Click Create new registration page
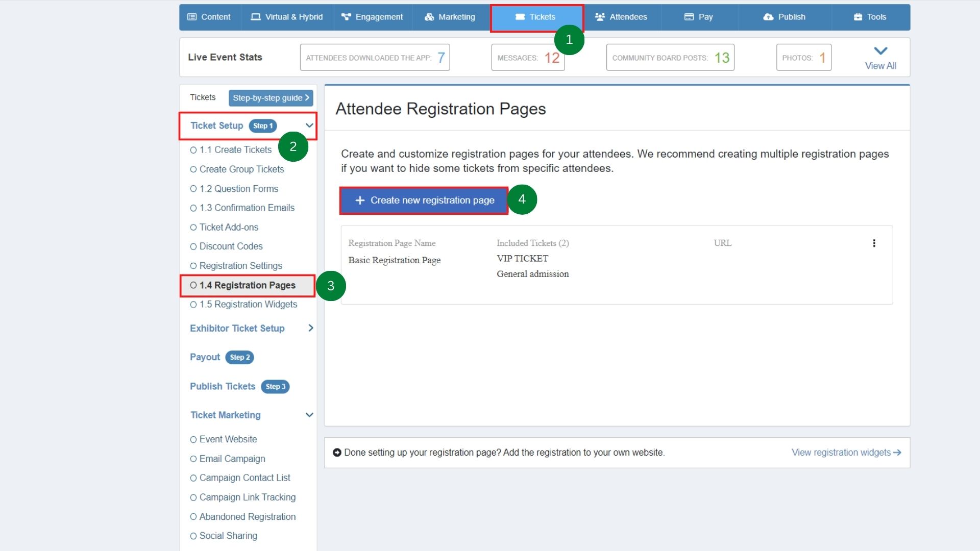Screen dimensions: 980x551 click(423, 200)
